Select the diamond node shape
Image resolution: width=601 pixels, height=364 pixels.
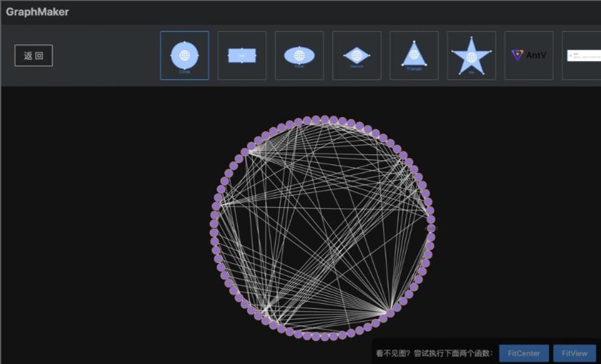(357, 55)
